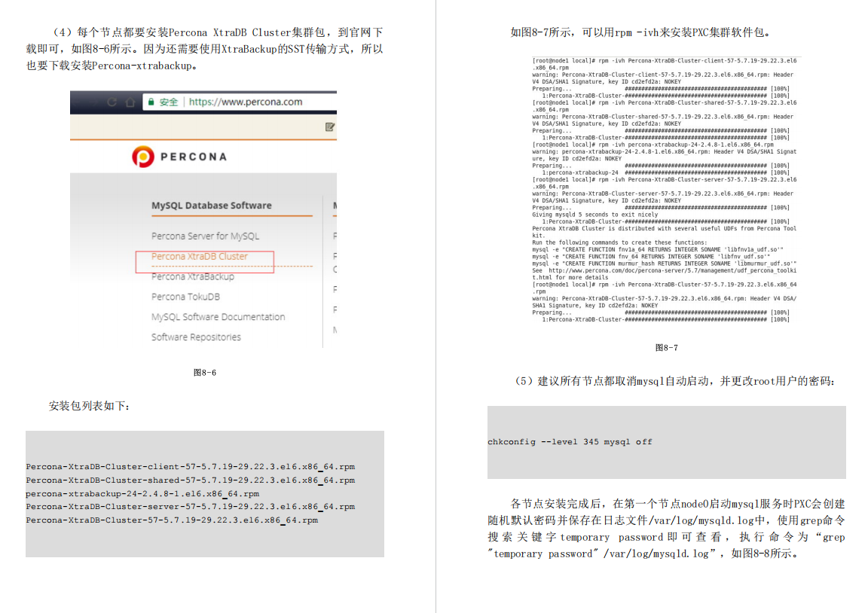Screen dimensions: 868x613
Task: Open the Software Repositories link
Action: point(196,337)
